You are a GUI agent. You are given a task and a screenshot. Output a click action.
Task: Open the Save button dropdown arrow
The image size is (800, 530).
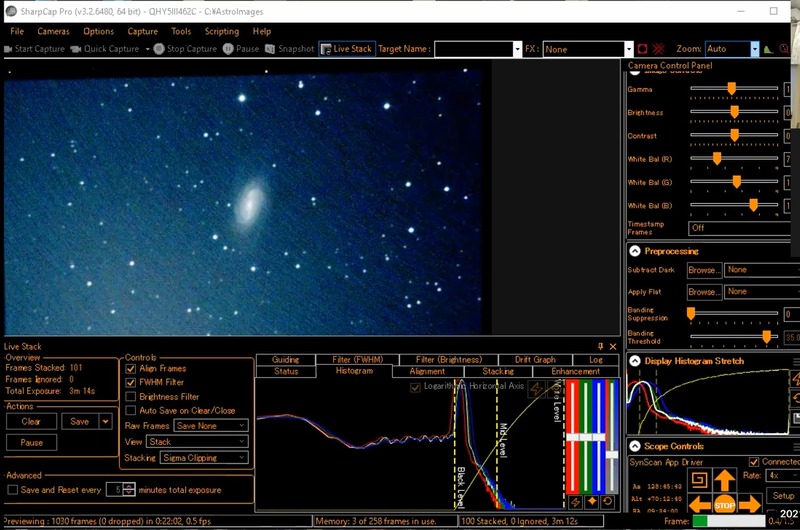click(106, 421)
